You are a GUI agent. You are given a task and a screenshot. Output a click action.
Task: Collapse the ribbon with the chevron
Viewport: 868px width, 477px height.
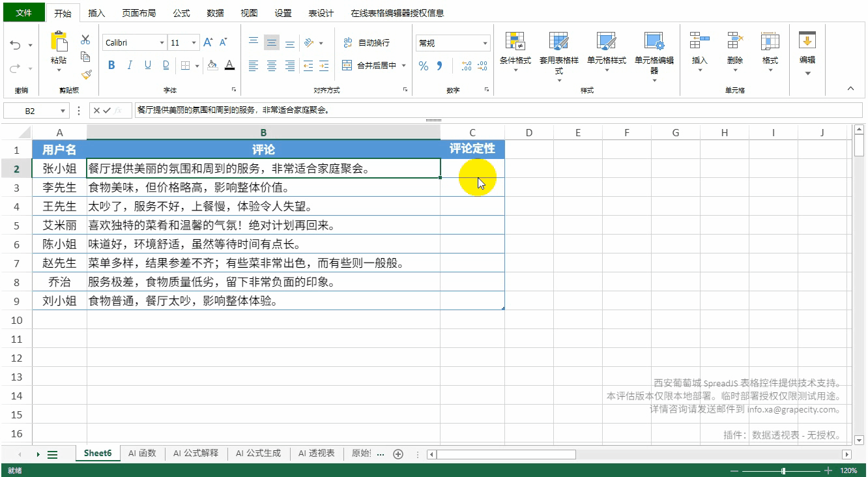850,89
